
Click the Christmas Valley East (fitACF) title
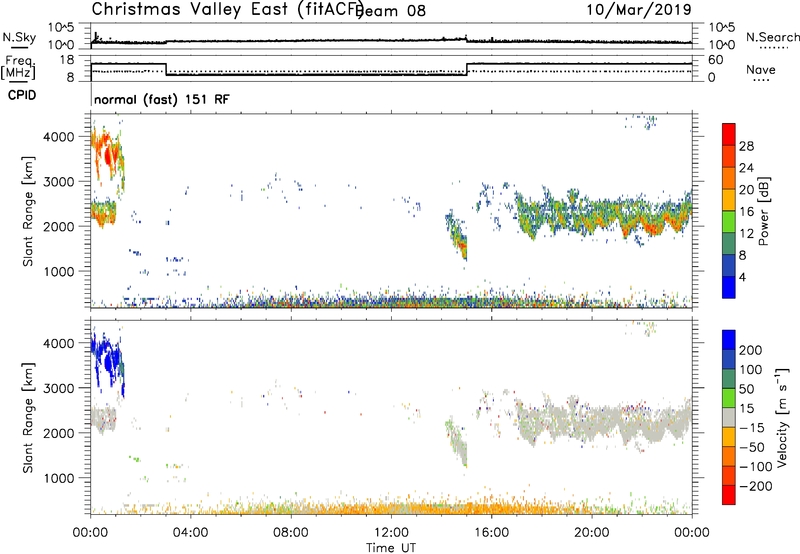point(227,10)
